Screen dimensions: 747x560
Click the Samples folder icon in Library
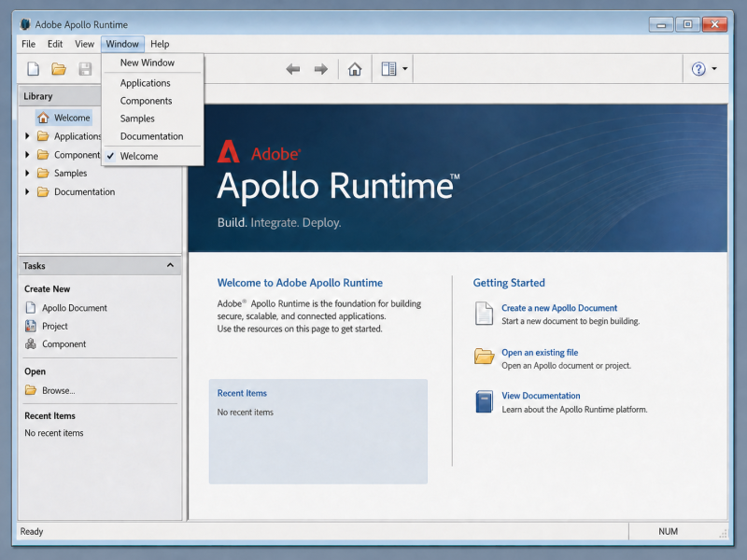(43, 173)
